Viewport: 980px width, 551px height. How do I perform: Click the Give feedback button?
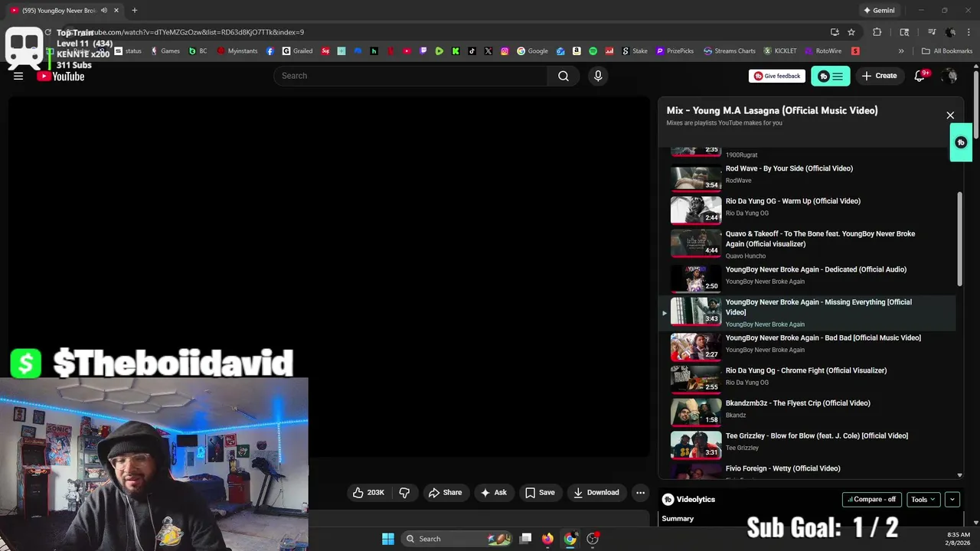777,76
